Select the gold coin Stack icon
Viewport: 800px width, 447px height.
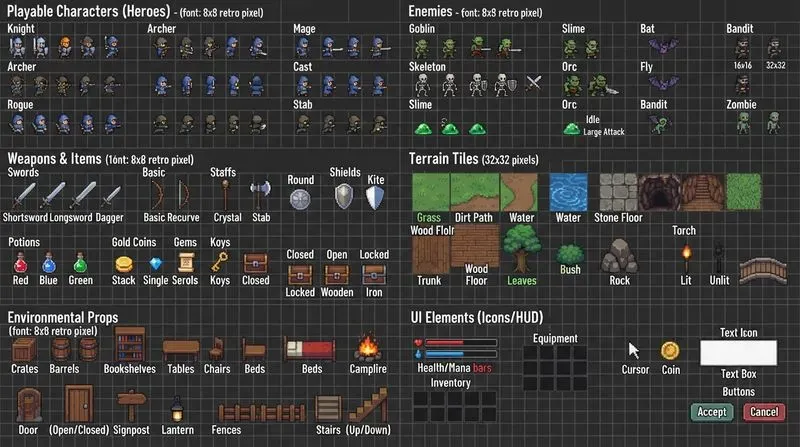point(124,264)
